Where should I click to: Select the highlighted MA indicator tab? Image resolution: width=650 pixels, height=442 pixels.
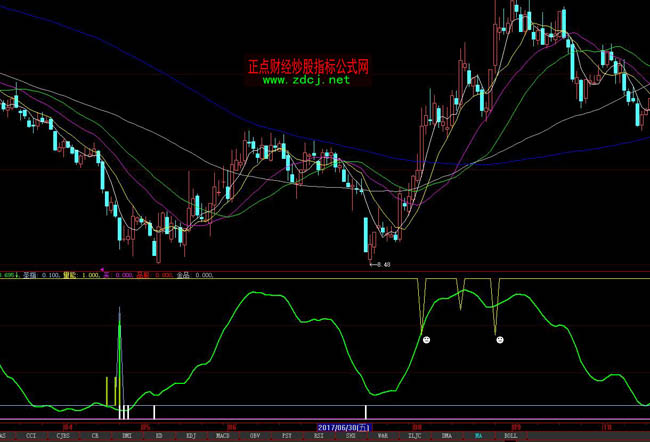tap(478, 437)
